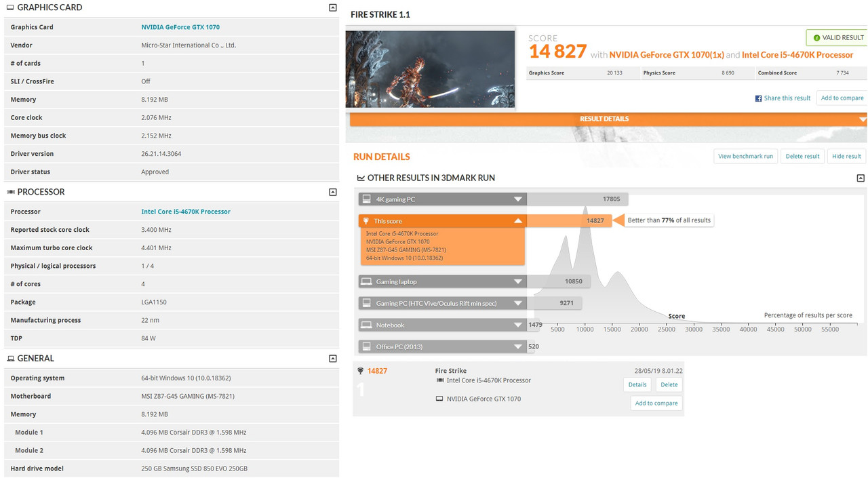Screen dimensions: 868x478
Task: Collapse the Processor section toggle
Action: 332,192
